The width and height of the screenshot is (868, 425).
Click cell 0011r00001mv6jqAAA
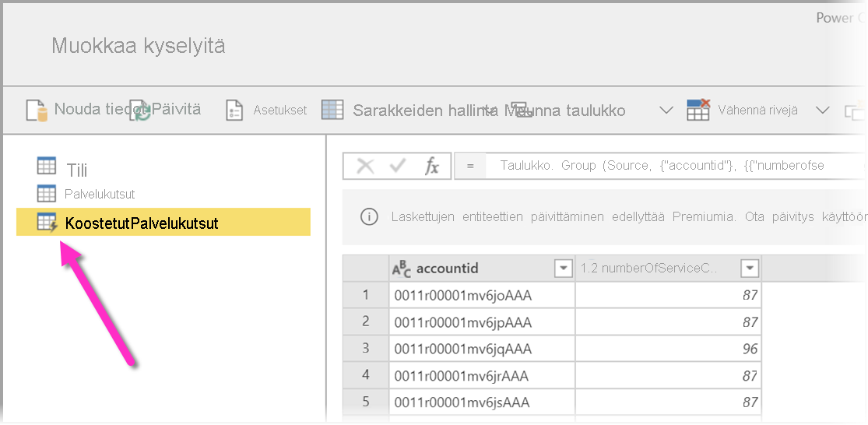click(x=482, y=348)
